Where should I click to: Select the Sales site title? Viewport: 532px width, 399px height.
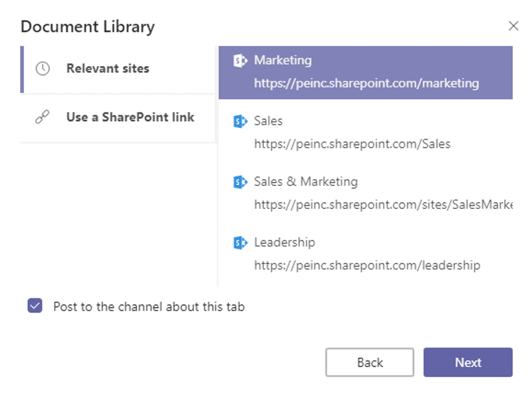268,121
